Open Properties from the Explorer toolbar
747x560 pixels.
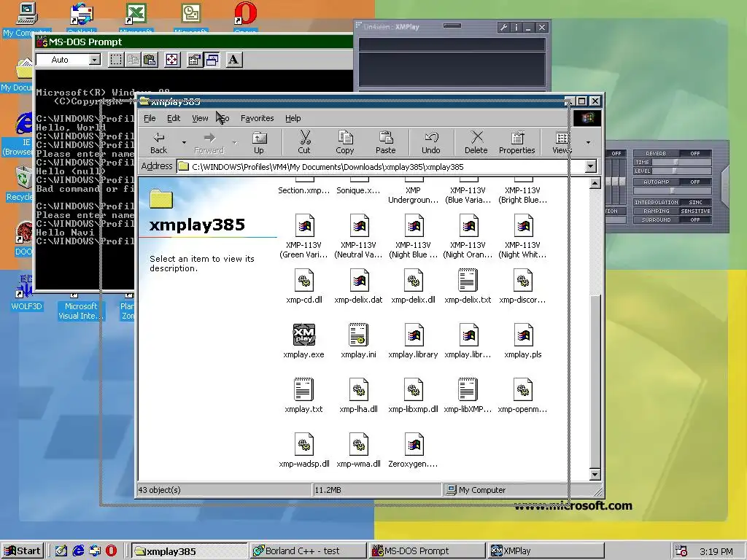(x=517, y=142)
